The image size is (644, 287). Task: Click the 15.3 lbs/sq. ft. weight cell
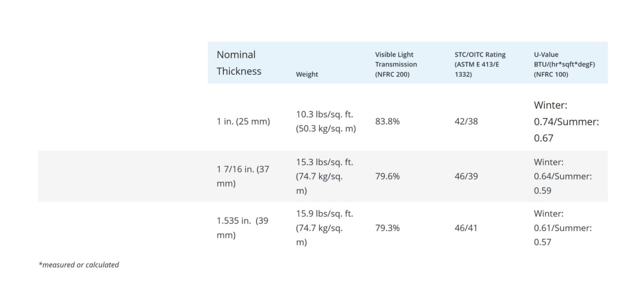[324, 176]
